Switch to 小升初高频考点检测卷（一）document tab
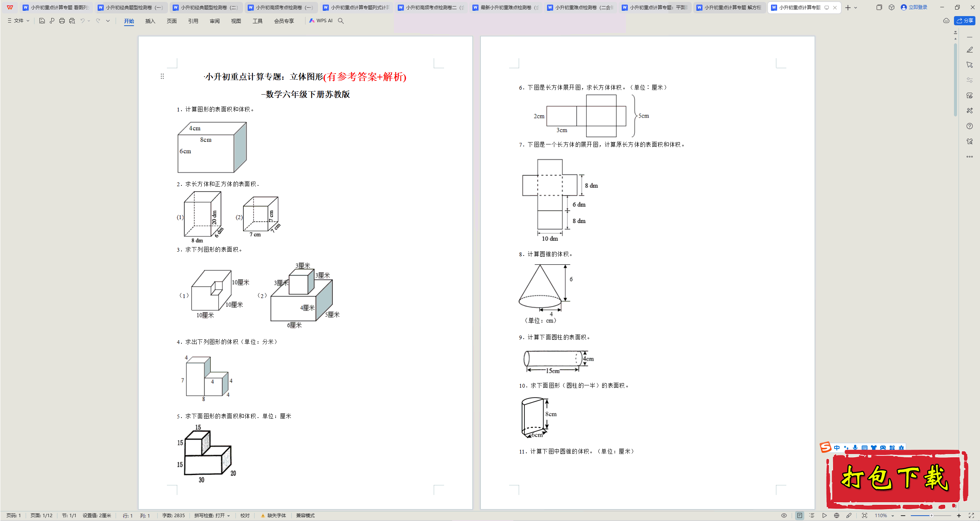The height and width of the screenshot is (521, 980). point(281,7)
